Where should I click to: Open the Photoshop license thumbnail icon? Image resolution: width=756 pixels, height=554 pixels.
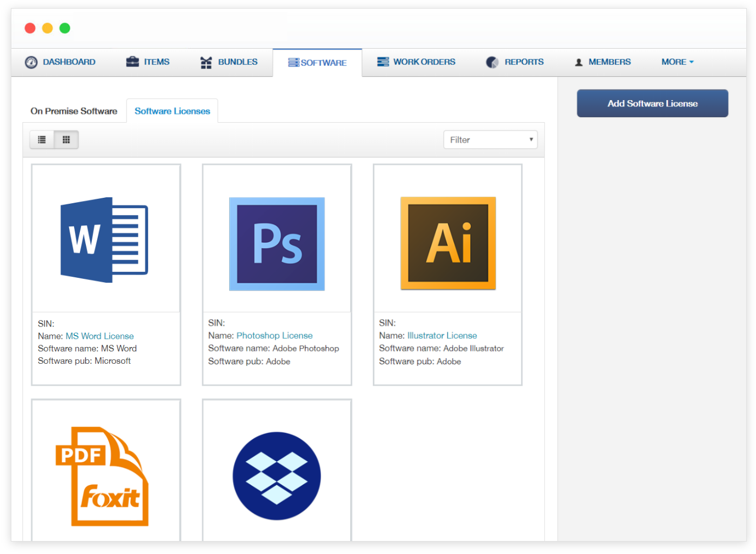click(x=277, y=244)
